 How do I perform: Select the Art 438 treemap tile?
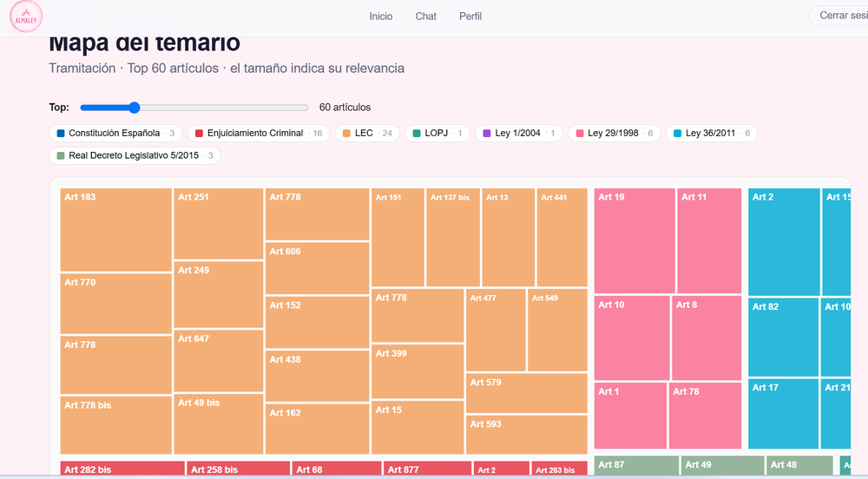tap(317, 376)
